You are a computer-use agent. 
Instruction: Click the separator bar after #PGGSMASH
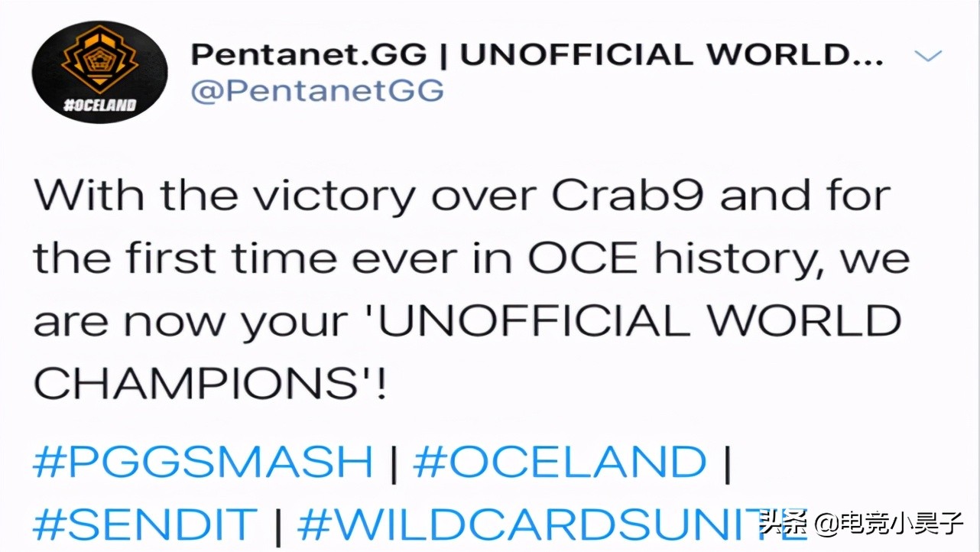[393, 462]
